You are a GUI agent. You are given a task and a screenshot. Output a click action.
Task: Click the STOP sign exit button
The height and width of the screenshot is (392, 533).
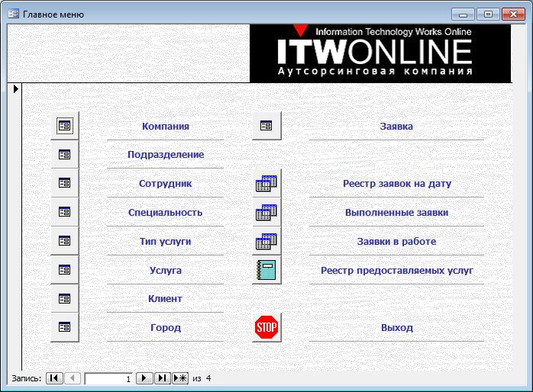(266, 327)
